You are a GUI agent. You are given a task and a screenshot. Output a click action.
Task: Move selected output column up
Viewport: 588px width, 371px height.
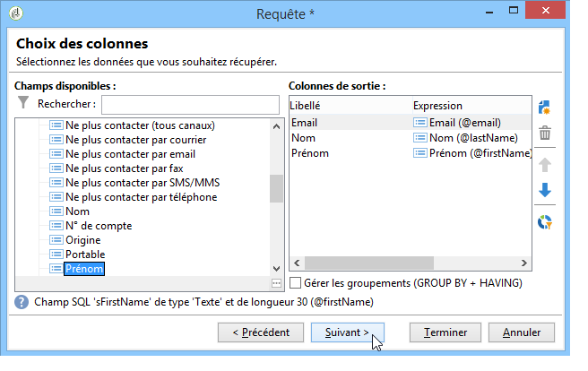pyautogui.click(x=544, y=164)
